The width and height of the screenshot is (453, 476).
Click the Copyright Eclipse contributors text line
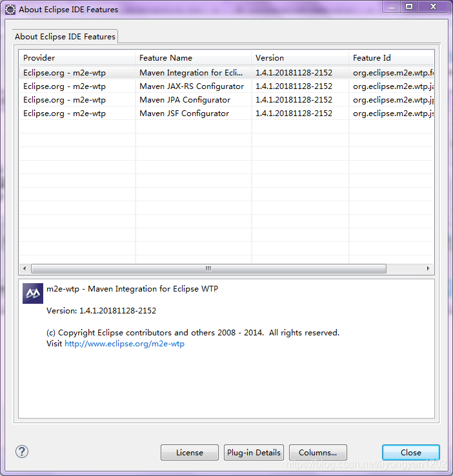click(193, 333)
